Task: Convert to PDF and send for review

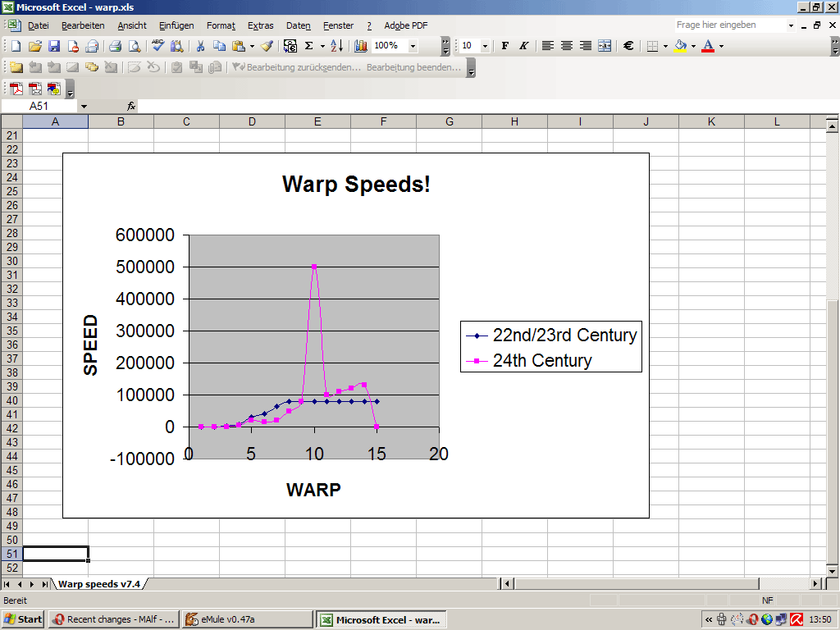Action: 54,89
